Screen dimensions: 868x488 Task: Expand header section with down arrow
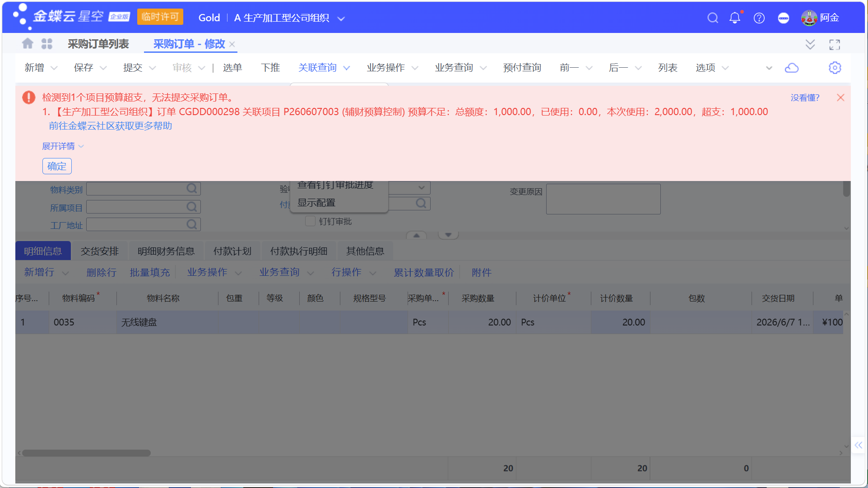pyautogui.click(x=448, y=235)
